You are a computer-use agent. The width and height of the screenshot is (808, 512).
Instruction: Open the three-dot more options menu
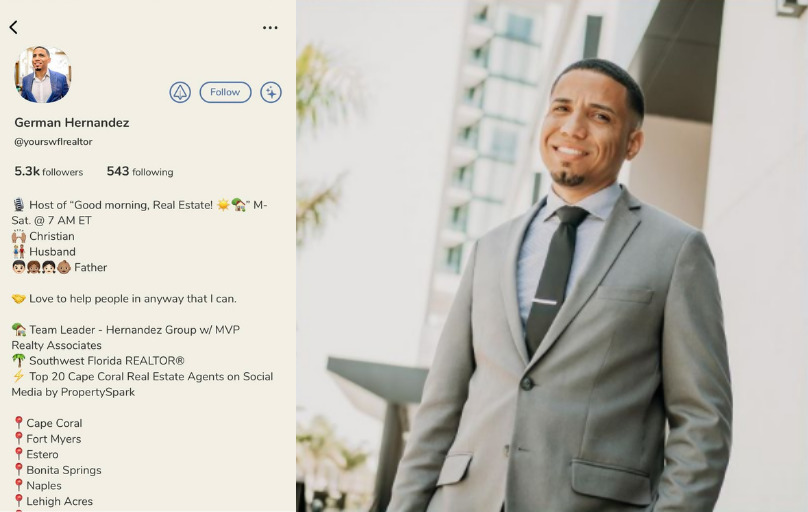coord(270,28)
